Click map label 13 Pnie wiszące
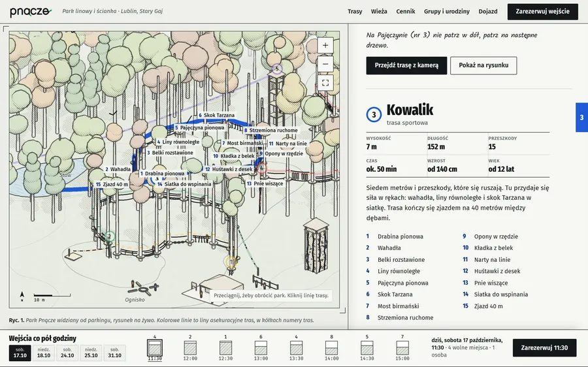Viewport: 588px width, 367px height. [x=265, y=183]
